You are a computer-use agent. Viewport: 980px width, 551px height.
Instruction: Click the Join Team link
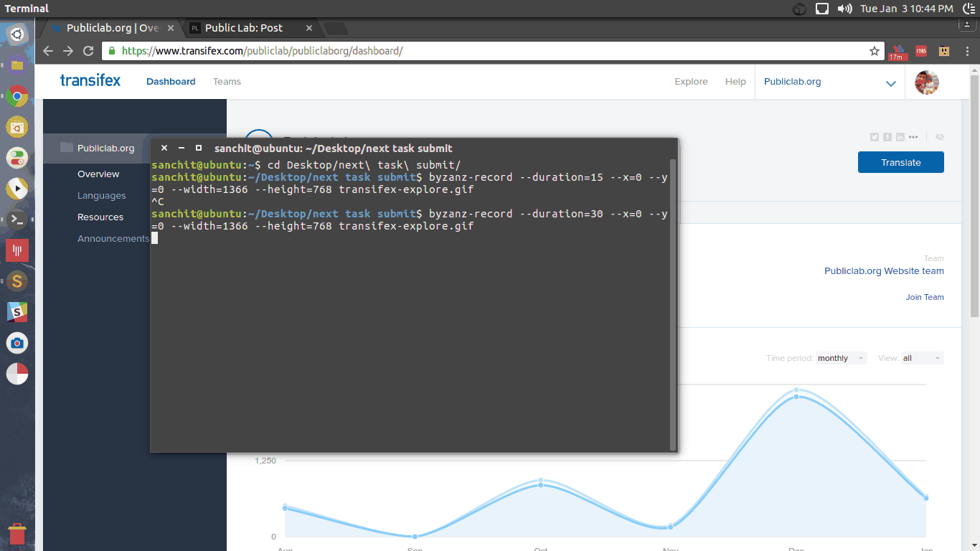tap(925, 297)
